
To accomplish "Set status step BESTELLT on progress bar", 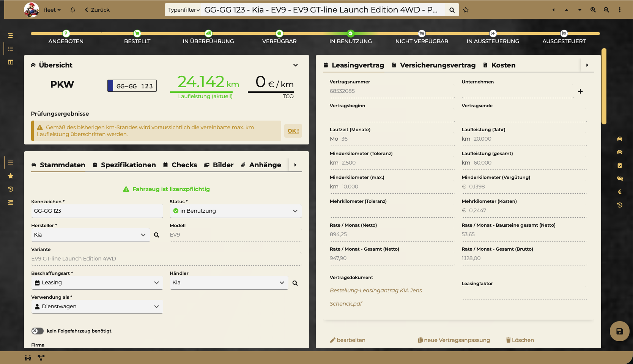I will click(137, 37).
